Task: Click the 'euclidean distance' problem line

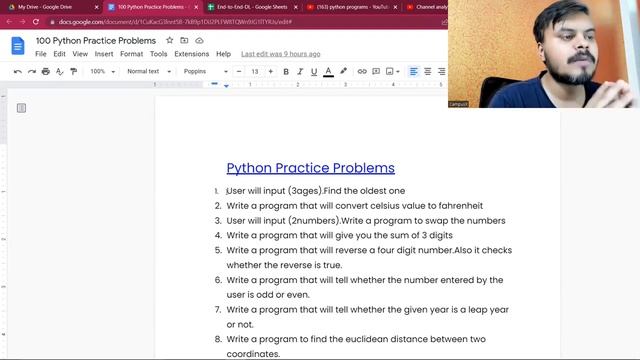Action: click(x=356, y=346)
